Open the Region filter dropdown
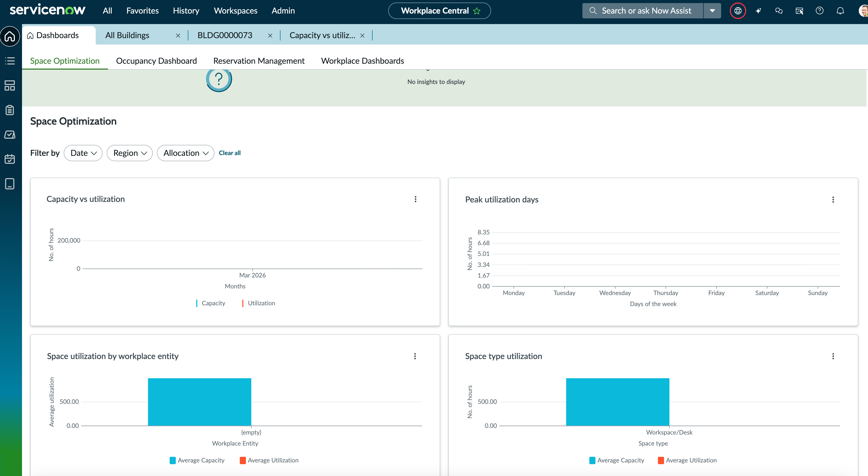The width and height of the screenshot is (868, 476). [x=130, y=153]
